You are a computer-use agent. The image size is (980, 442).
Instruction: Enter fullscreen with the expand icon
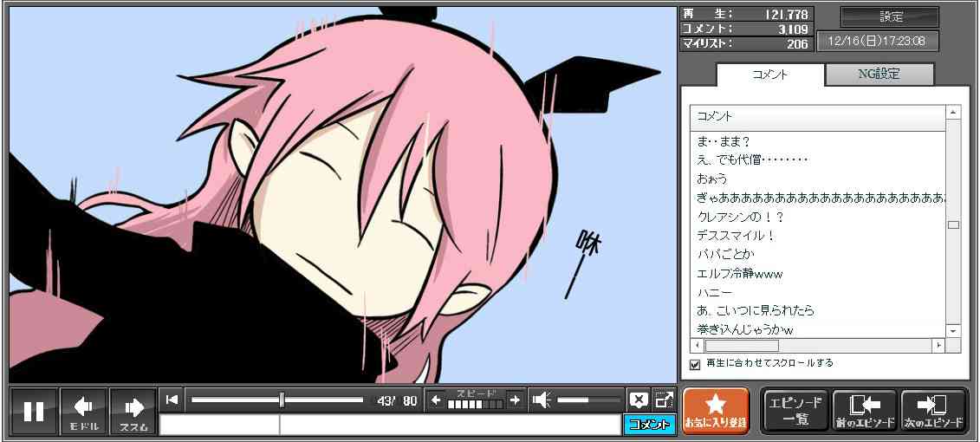(x=664, y=400)
